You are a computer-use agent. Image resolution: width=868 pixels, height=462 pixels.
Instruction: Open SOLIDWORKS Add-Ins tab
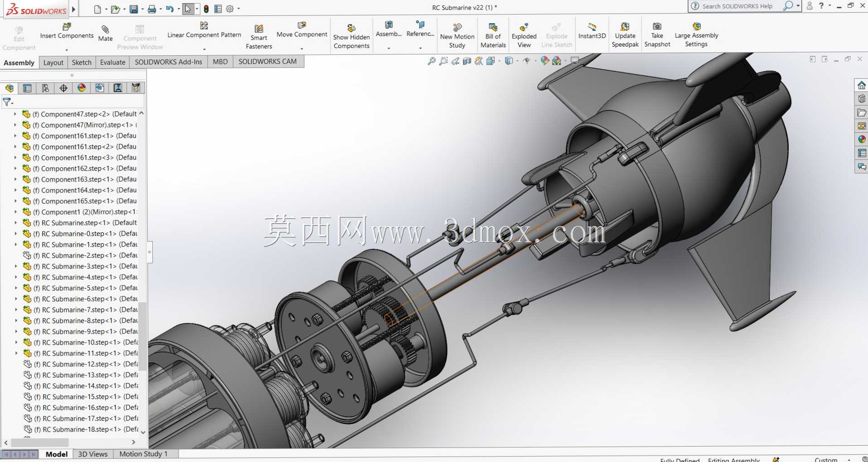[168, 62]
